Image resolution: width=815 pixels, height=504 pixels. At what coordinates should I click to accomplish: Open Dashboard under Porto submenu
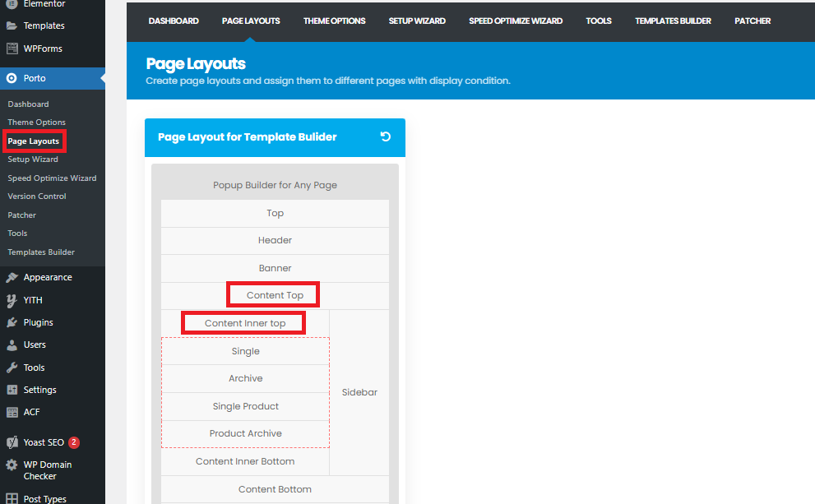coord(29,104)
